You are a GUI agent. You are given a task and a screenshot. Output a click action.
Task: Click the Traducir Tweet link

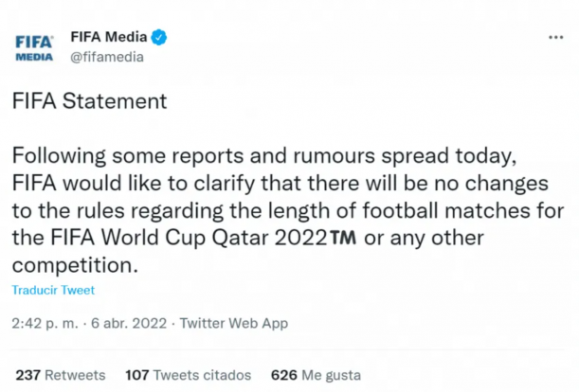pos(53,290)
